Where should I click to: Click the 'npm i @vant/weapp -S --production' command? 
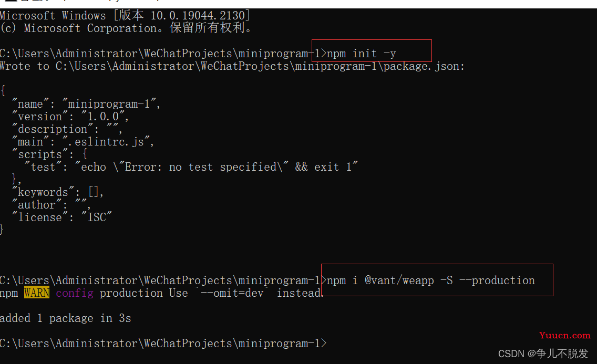[430, 280]
